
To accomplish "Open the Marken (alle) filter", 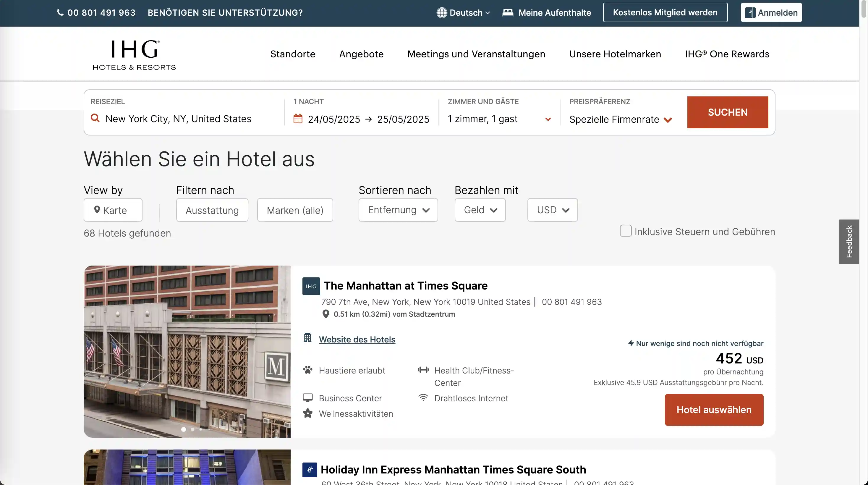I will coord(295,210).
